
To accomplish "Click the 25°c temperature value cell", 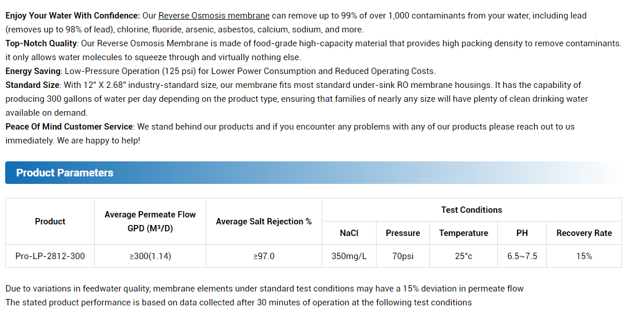I will click(464, 256).
